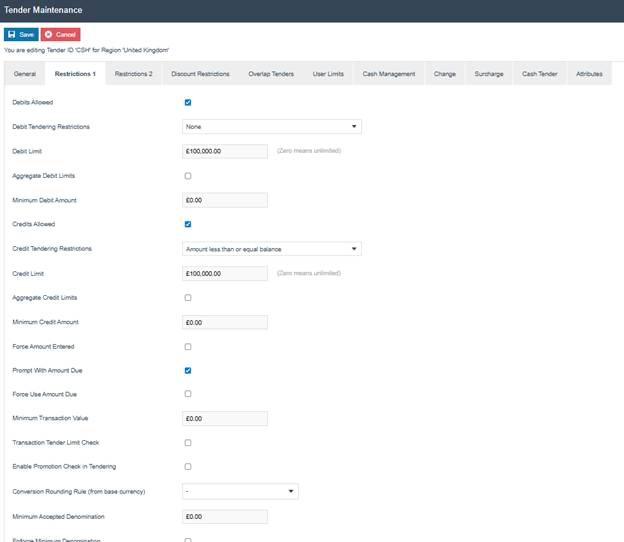Viewport: 624px width, 542px height.
Task: Check Transaction Tender Limit Check box
Action: point(188,443)
